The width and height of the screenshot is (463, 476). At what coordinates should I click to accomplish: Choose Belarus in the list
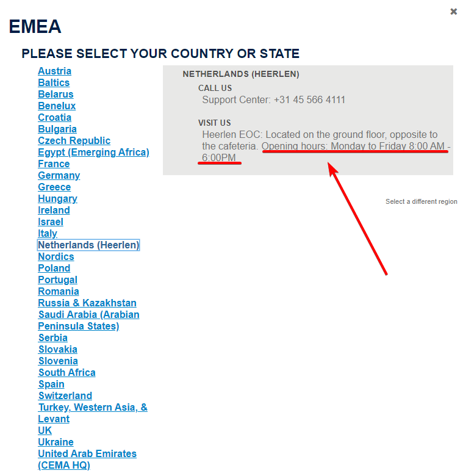click(56, 94)
